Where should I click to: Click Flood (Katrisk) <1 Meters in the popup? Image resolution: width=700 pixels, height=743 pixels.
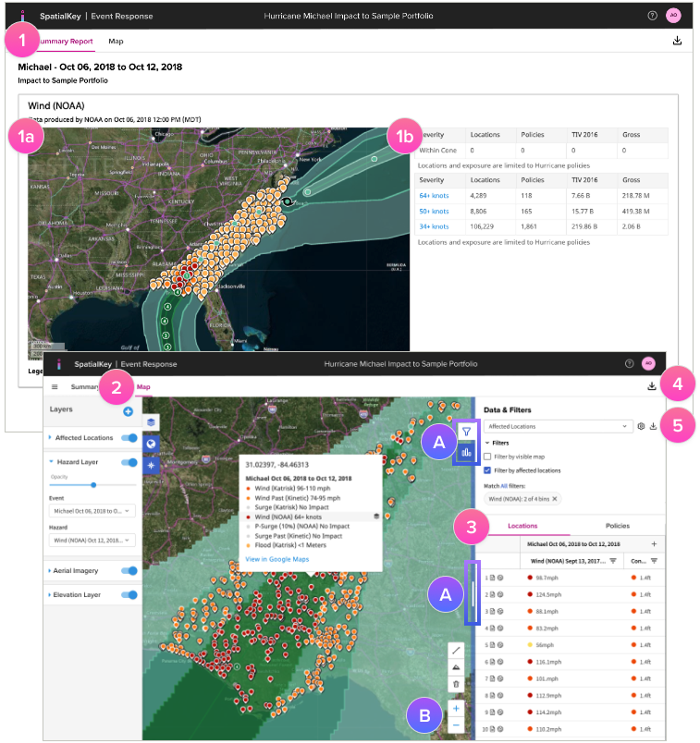pos(290,545)
